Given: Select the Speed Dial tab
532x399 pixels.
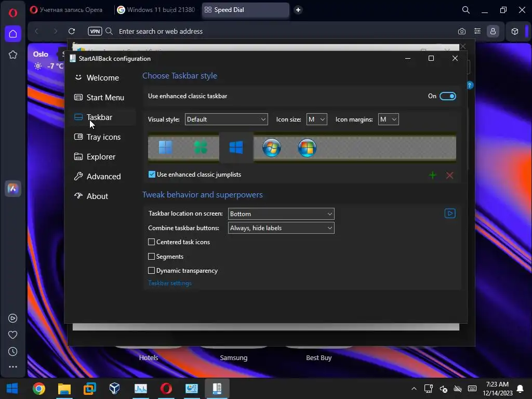Looking at the screenshot, I should 245,10.
